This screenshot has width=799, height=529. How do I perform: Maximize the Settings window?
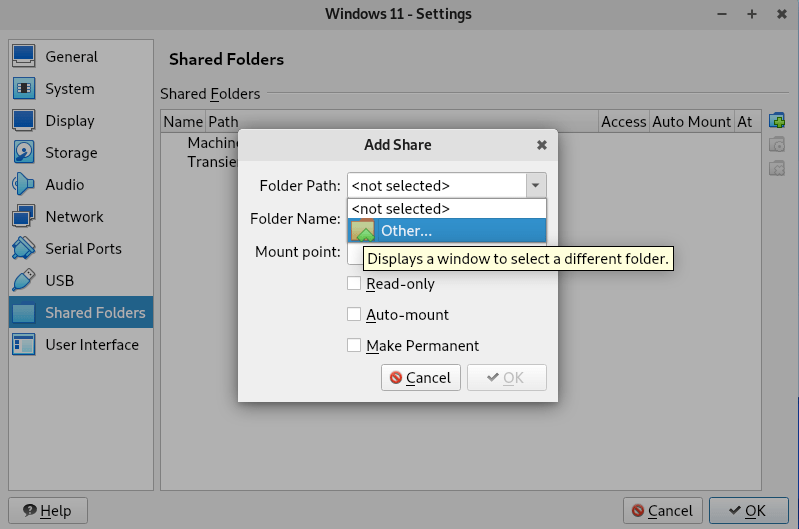tap(752, 14)
